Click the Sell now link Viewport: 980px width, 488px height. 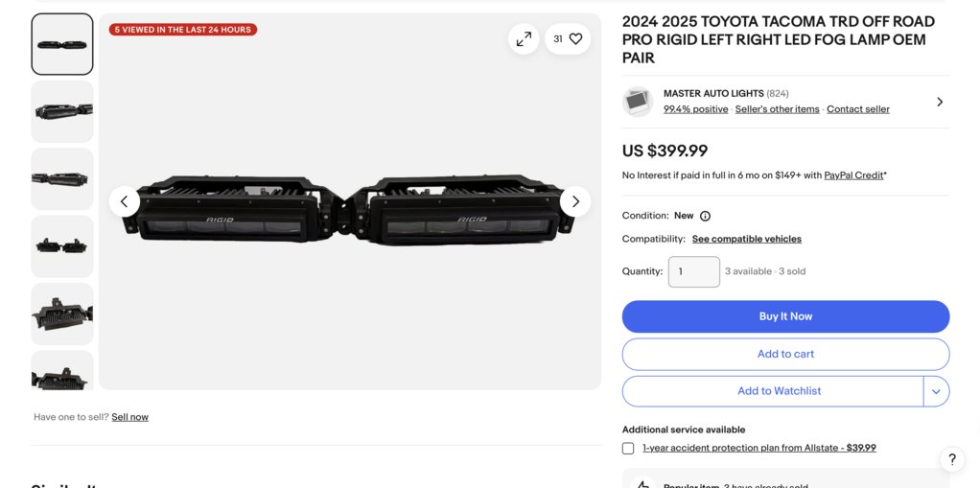[x=130, y=417]
